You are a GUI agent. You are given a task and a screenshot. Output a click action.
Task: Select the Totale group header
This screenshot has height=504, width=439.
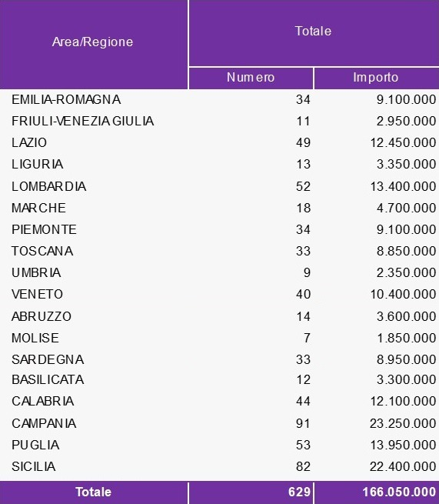[x=313, y=32]
